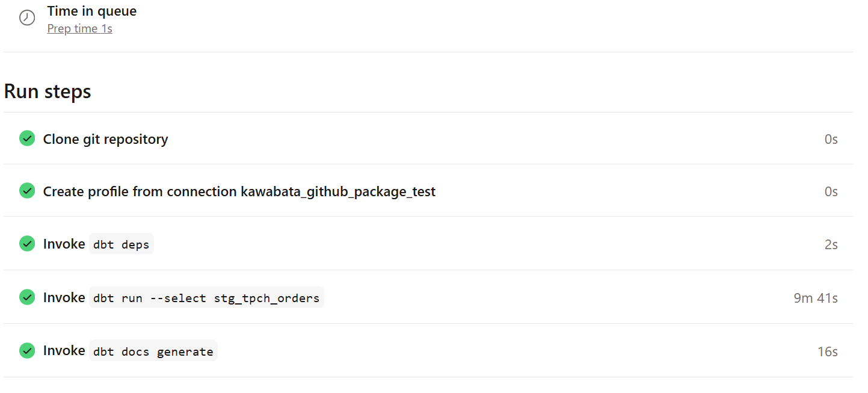The width and height of the screenshot is (868, 393).
Task: Select the dbt run --select stg_tpch_orders command
Action: point(206,297)
